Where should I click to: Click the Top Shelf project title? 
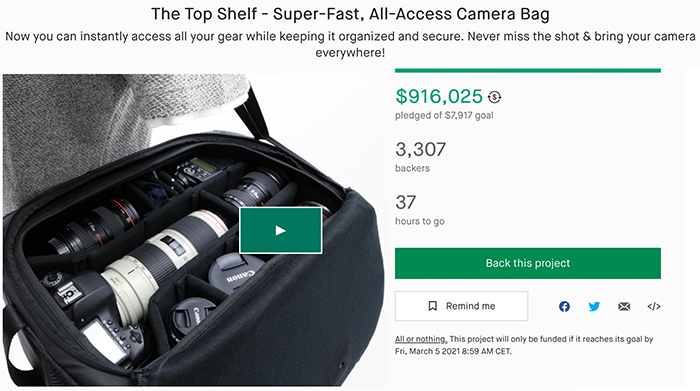pyautogui.click(x=350, y=14)
